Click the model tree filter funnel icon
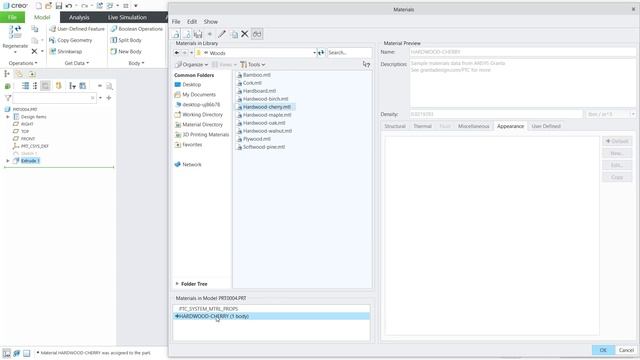Viewport: 640px width, 360px height. [8, 98]
